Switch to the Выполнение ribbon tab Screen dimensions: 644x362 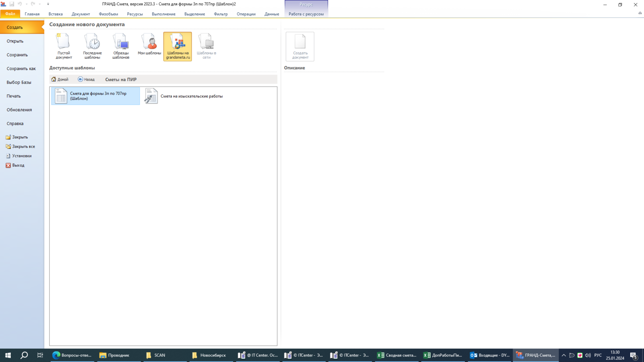[164, 14]
